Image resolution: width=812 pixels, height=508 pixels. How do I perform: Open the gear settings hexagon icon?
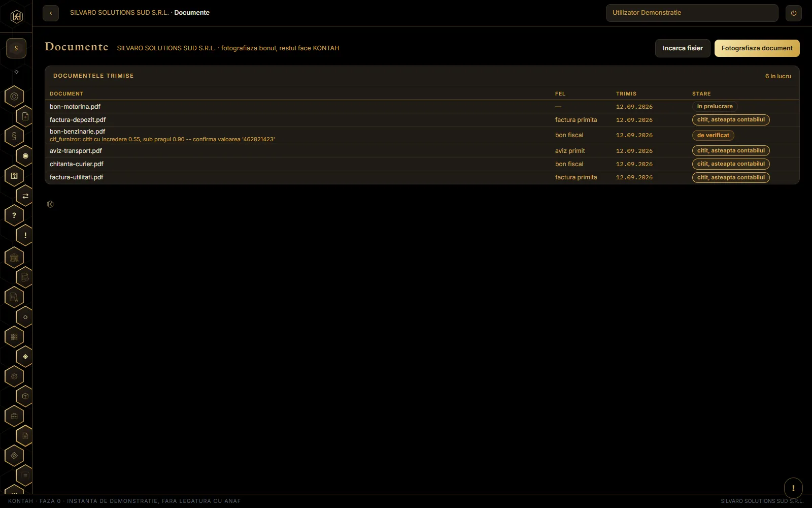(14, 376)
